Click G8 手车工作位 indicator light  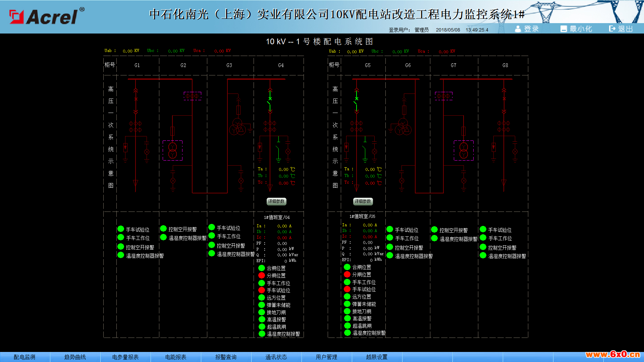click(483, 238)
